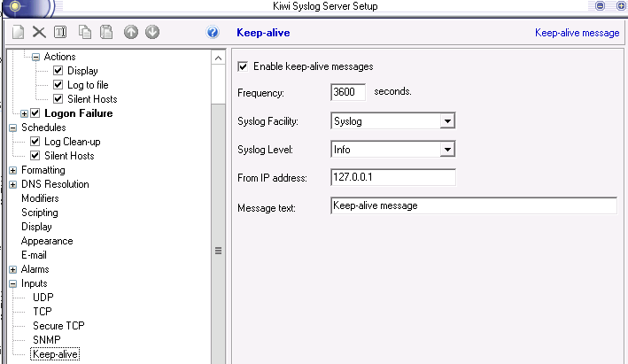Click the Move down arrow icon

pyautogui.click(x=152, y=32)
